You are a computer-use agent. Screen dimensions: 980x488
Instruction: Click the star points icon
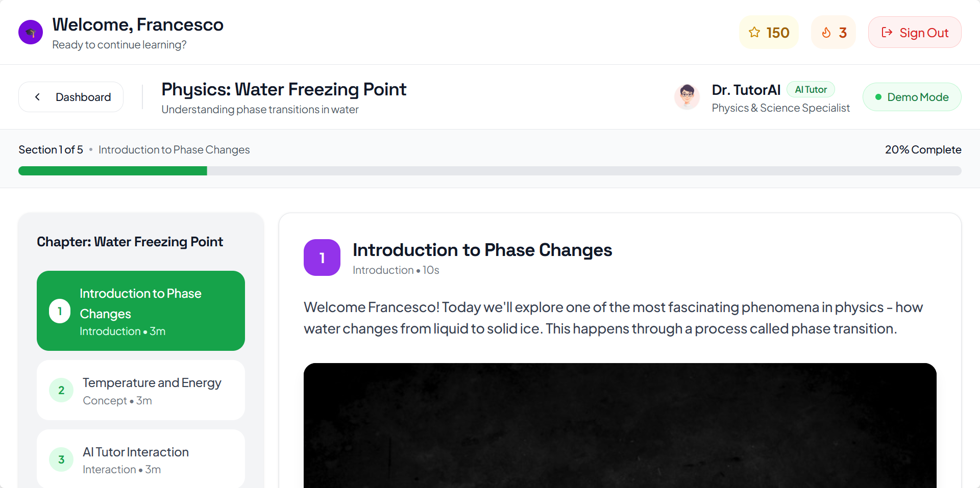(754, 33)
